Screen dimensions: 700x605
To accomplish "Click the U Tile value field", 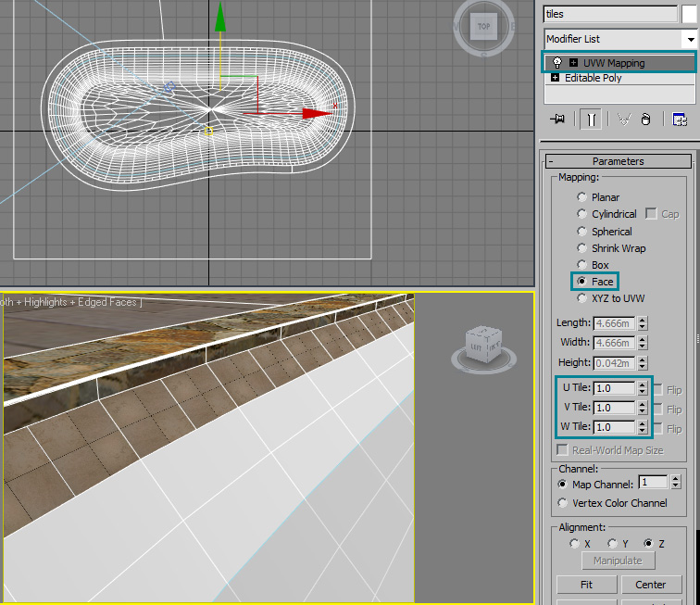I will (x=615, y=389).
